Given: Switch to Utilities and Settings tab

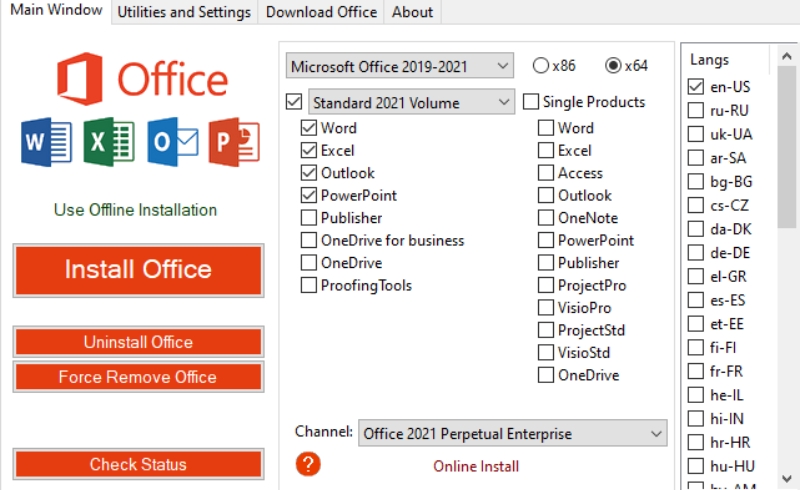Looking at the screenshot, I should 184,12.
